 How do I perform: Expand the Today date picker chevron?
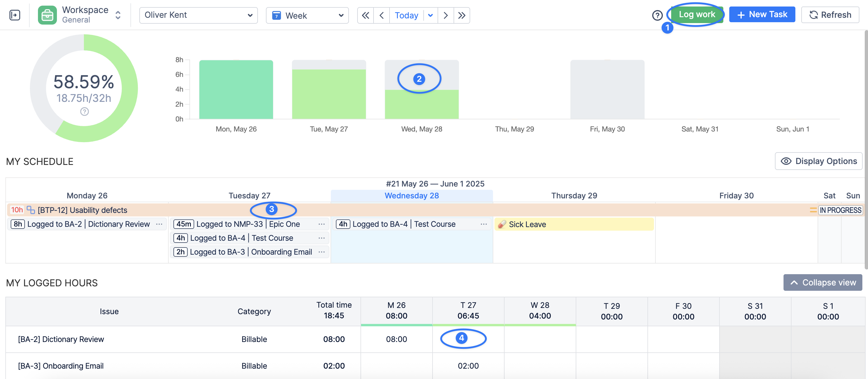tap(430, 15)
